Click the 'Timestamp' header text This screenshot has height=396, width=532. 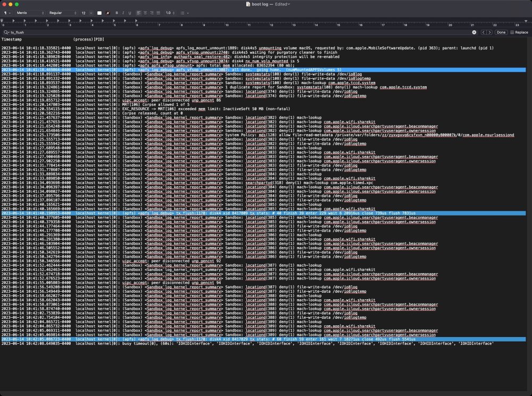coord(12,39)
